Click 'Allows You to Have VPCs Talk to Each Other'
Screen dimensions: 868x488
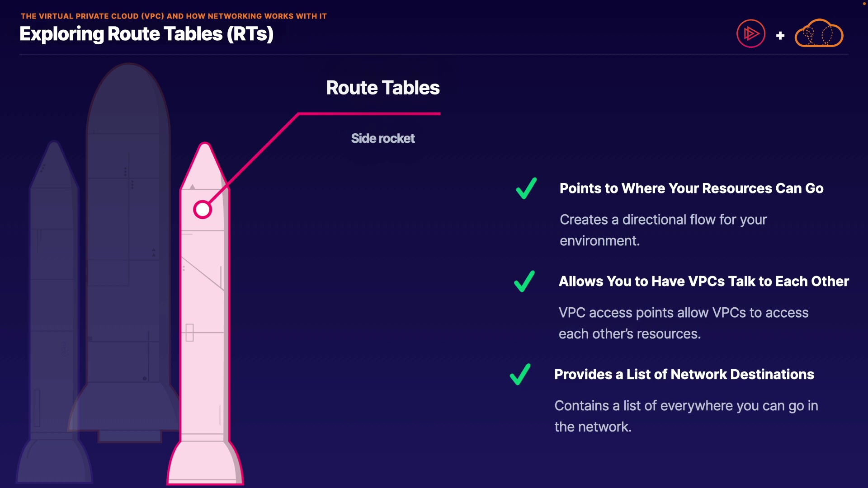pyautogui.click(x=703, y=282)
